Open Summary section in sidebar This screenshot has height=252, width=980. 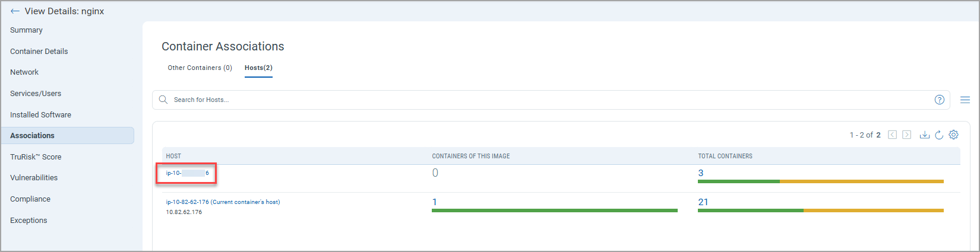(x=26, y=30)
